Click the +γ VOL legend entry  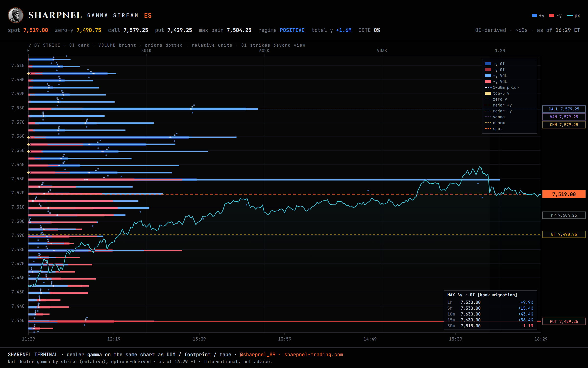[x=496, y=76]
